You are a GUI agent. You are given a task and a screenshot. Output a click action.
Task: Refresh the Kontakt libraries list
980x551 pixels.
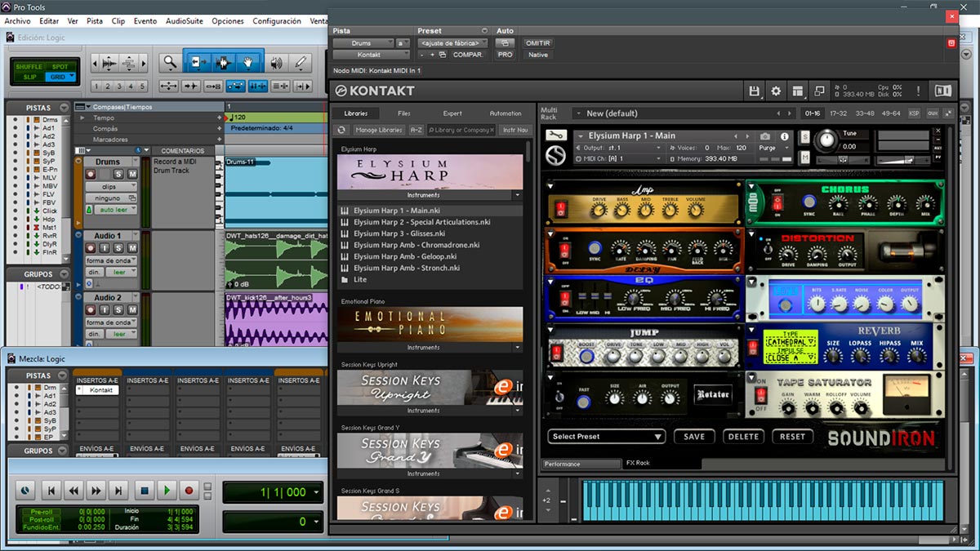coord(342,130)
